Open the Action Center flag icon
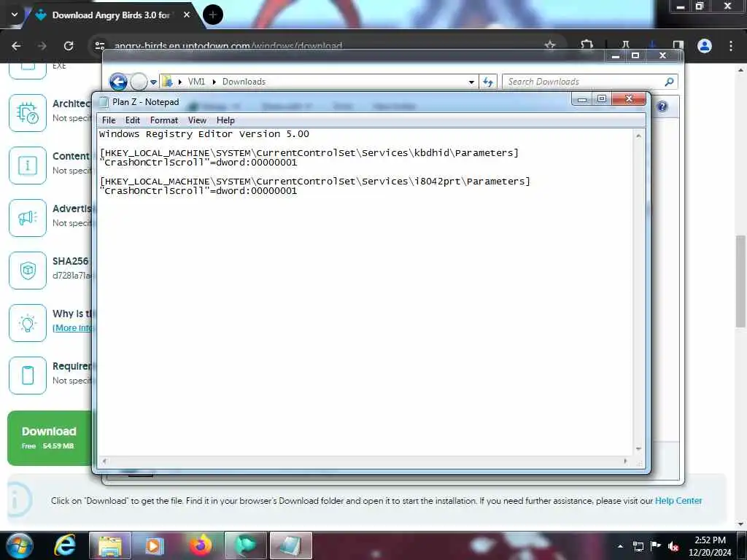747x560 pixels. 656,546
